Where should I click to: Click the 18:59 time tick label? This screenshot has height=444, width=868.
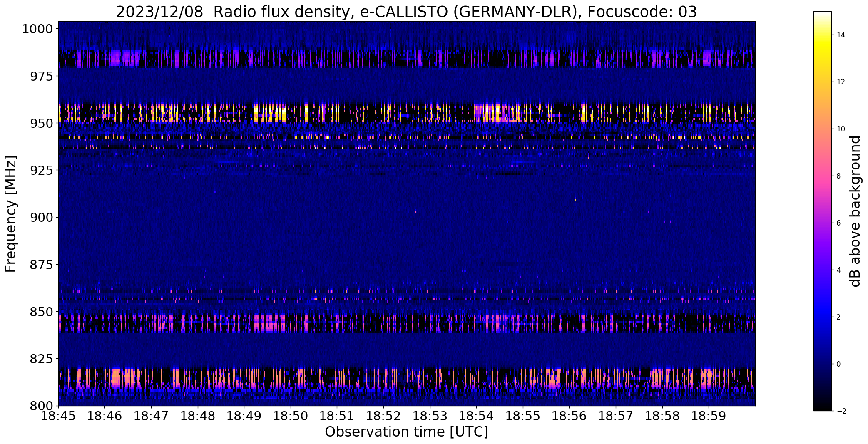pos(709,416)
